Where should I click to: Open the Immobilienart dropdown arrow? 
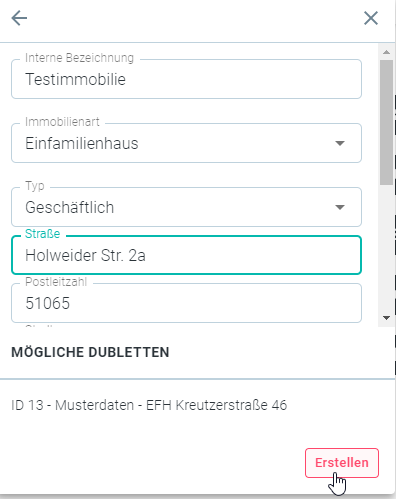coord(340,143)
